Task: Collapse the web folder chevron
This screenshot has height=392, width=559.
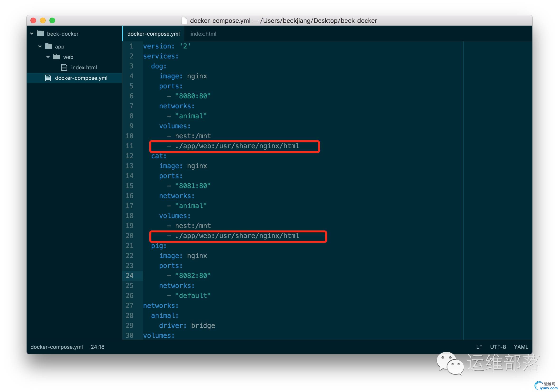Action: click(x=48, y=57)
